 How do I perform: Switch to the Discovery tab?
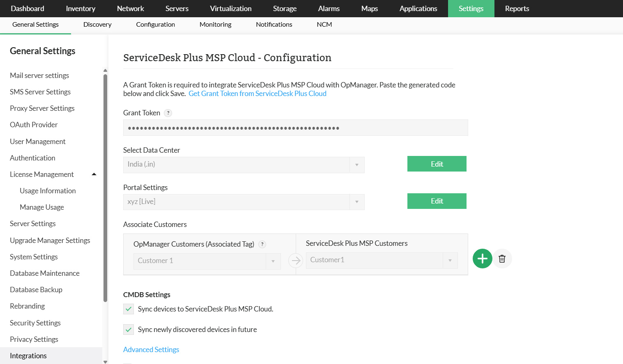pos(97,24)
